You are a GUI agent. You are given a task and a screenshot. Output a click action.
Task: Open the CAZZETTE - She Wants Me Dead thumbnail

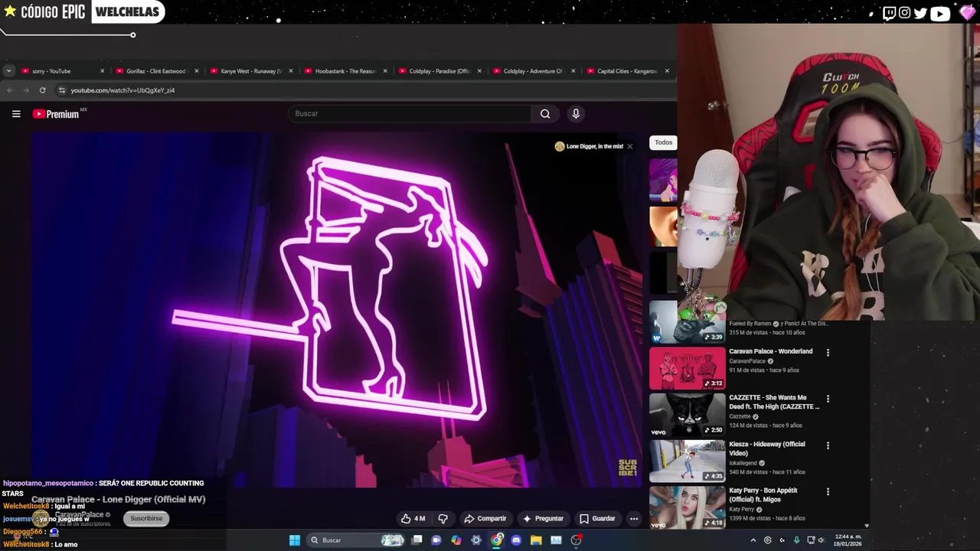(x=687, y=414)
